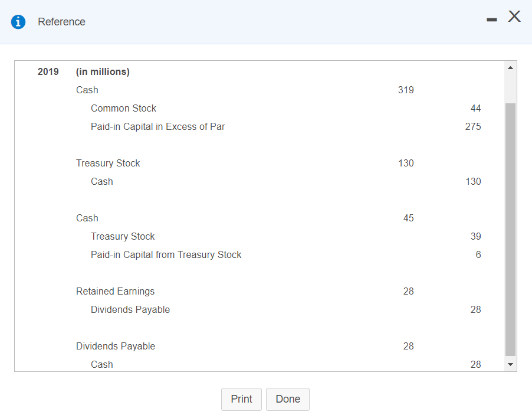Click the Reference window title text
Image resolution: width=532 pixels, height=415 pixels.
(61, 22)
